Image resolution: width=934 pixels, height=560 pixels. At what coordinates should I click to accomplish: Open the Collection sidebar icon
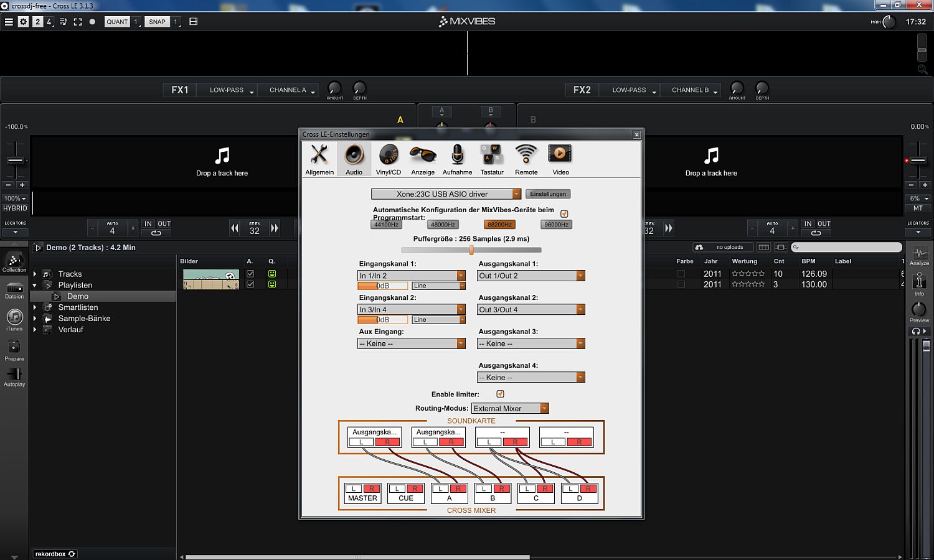point(14,263)
